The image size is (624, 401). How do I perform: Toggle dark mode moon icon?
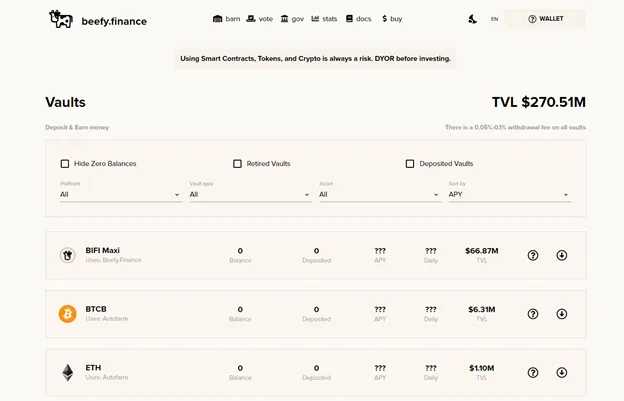(x=472, y=19)
